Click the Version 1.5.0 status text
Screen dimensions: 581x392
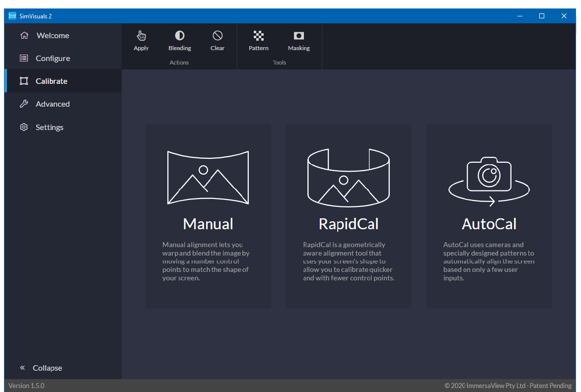point(26,386)
